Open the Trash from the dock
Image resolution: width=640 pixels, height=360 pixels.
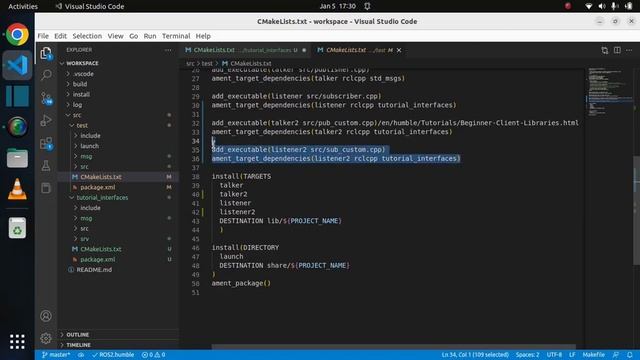click(x=17, y=228)
